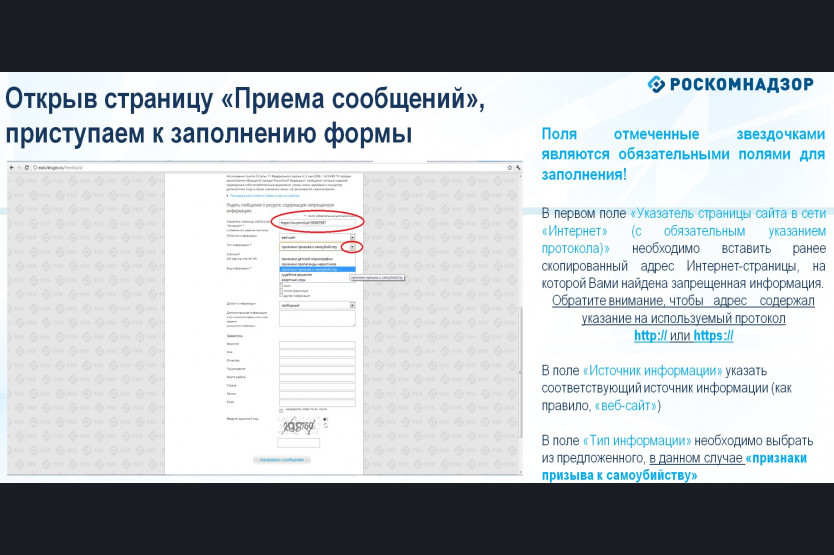Click the Роскомнадзор logo

[x=730, y=85]
